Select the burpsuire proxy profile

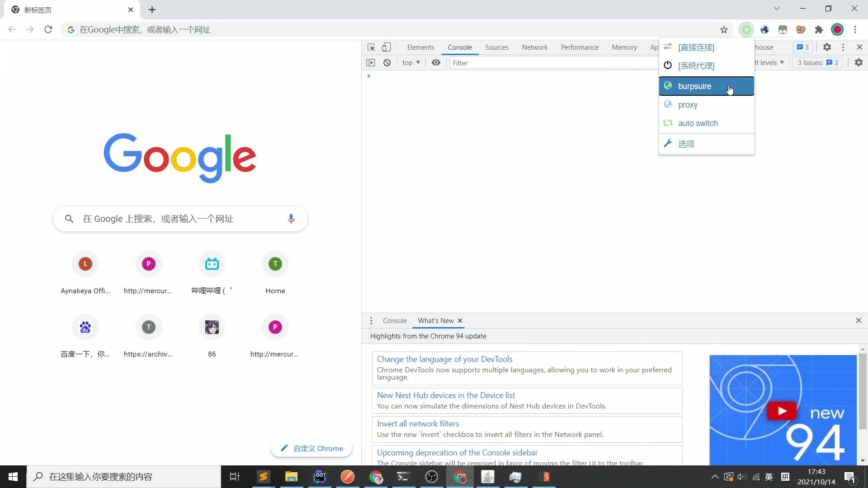click(706, 86)
